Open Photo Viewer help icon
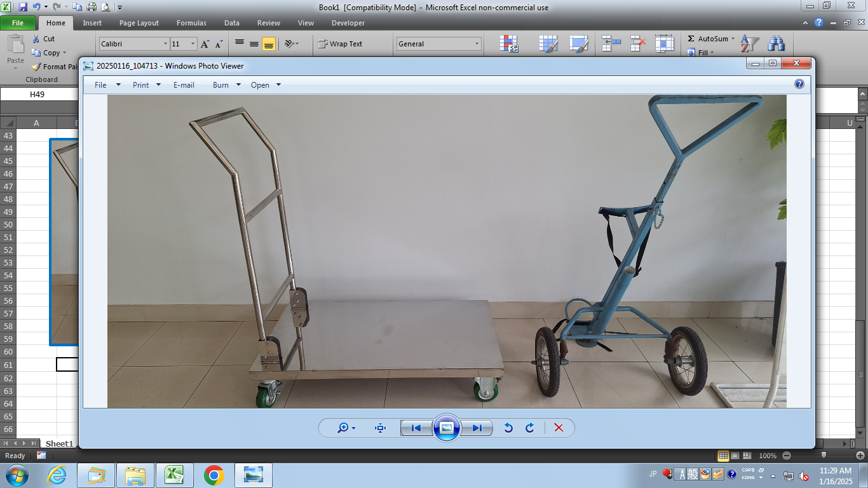 tap(799, 84)
